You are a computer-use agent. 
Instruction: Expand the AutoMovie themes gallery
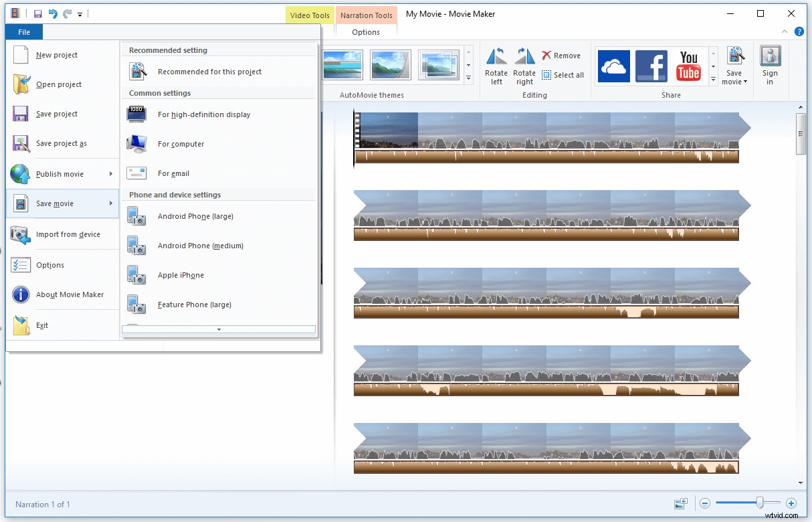[x=468, y=79]
